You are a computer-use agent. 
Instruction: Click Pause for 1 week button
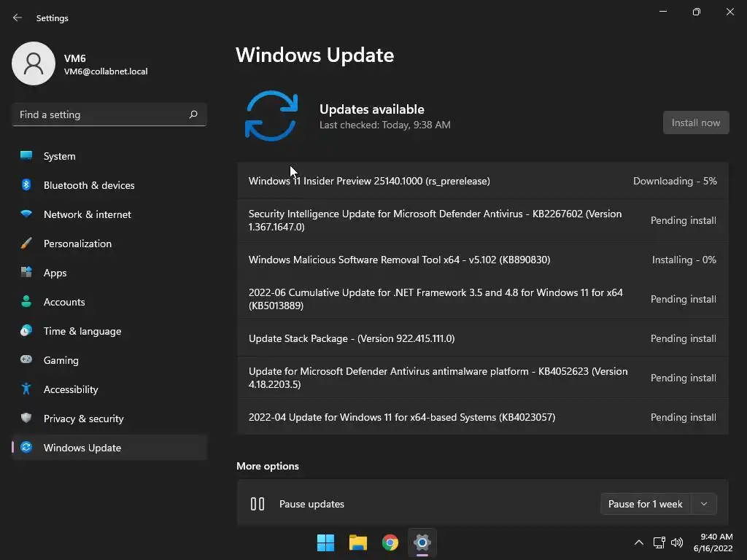click(646, 504)
